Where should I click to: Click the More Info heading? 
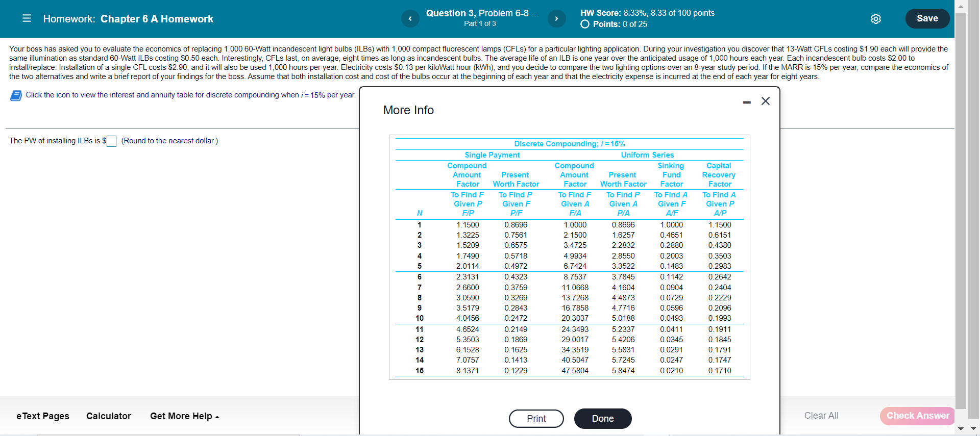[408, 110]
